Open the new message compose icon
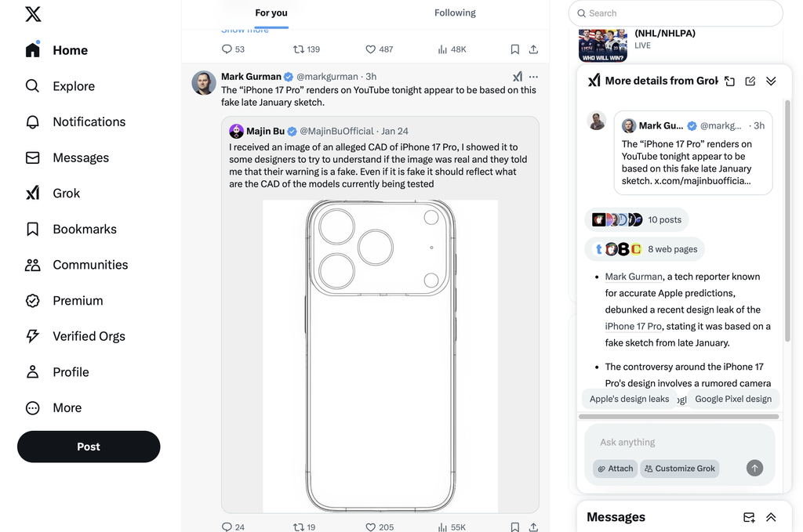Screen dimensions: 803x532 (x=749, y=517)
